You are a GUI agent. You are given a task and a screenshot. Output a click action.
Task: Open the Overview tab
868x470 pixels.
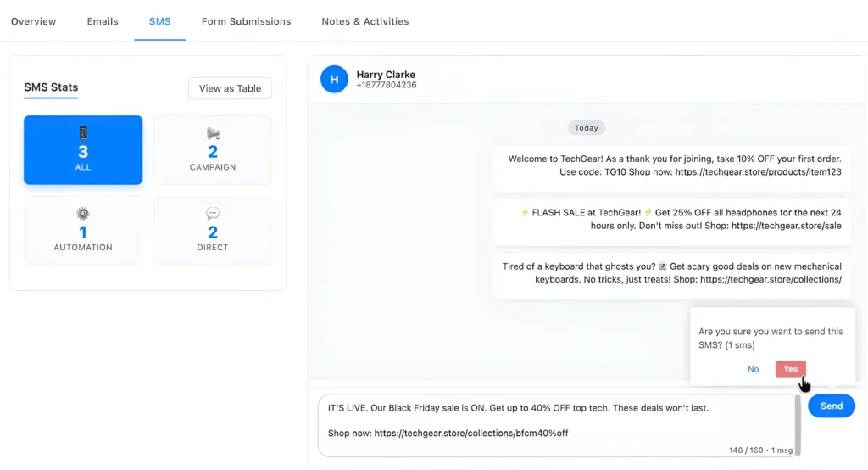33,21
